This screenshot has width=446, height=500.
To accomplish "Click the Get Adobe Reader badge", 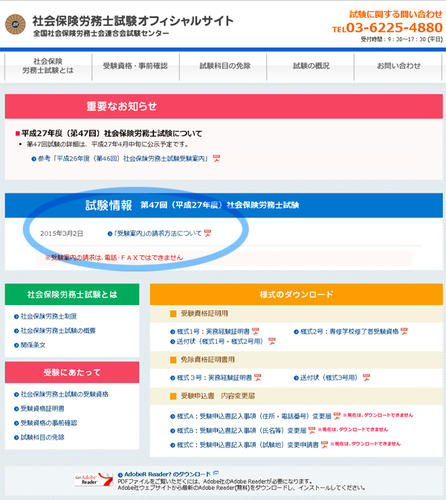I will pyautogui.click(x=94, y=480).
